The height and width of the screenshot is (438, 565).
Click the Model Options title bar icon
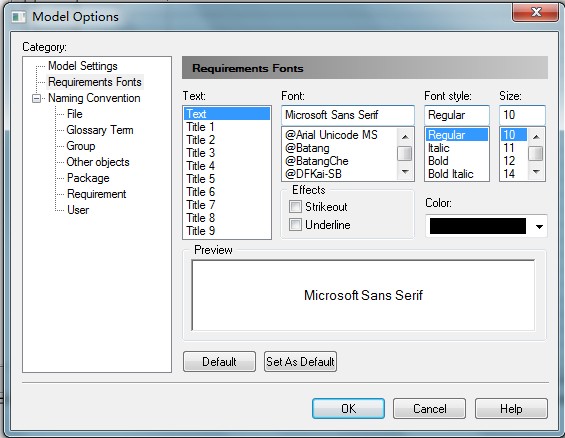[18, 17]
